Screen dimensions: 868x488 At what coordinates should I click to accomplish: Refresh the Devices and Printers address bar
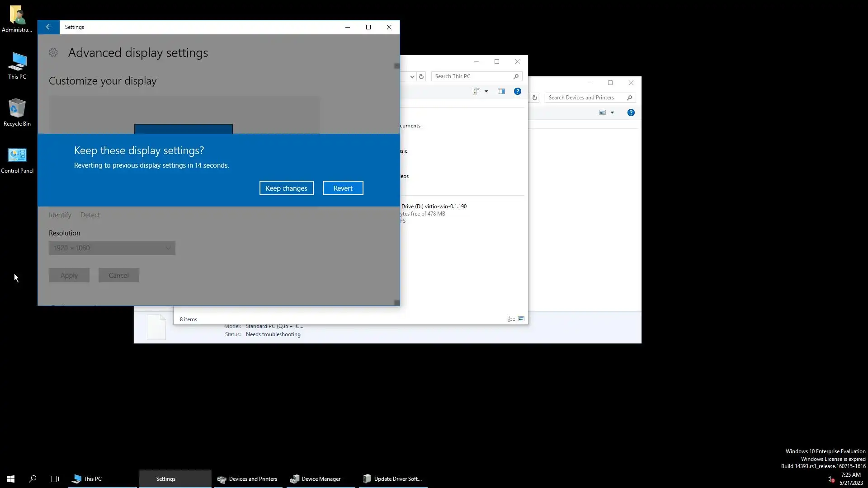(534, 98)
